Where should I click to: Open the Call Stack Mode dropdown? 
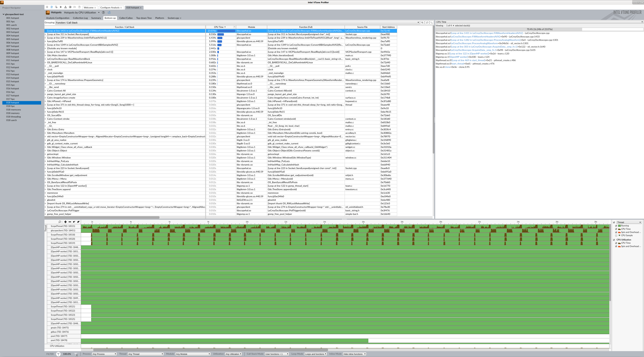pos(277,354)
